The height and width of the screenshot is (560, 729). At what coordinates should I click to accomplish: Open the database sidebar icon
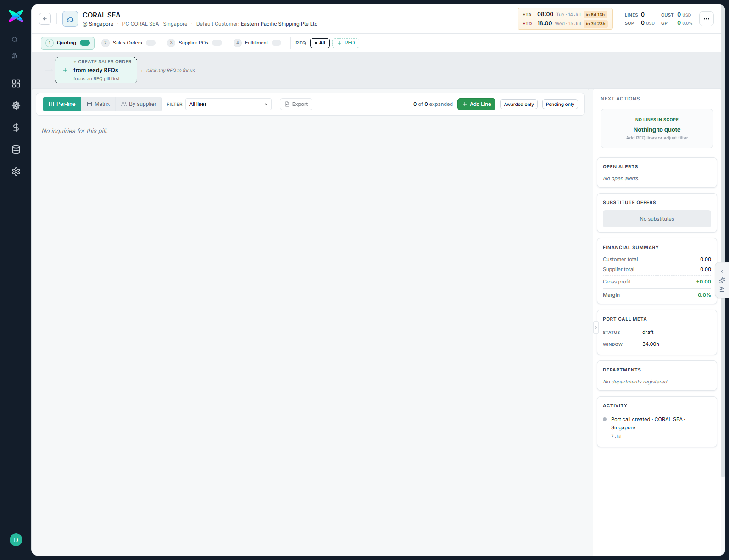click(16, 150)
